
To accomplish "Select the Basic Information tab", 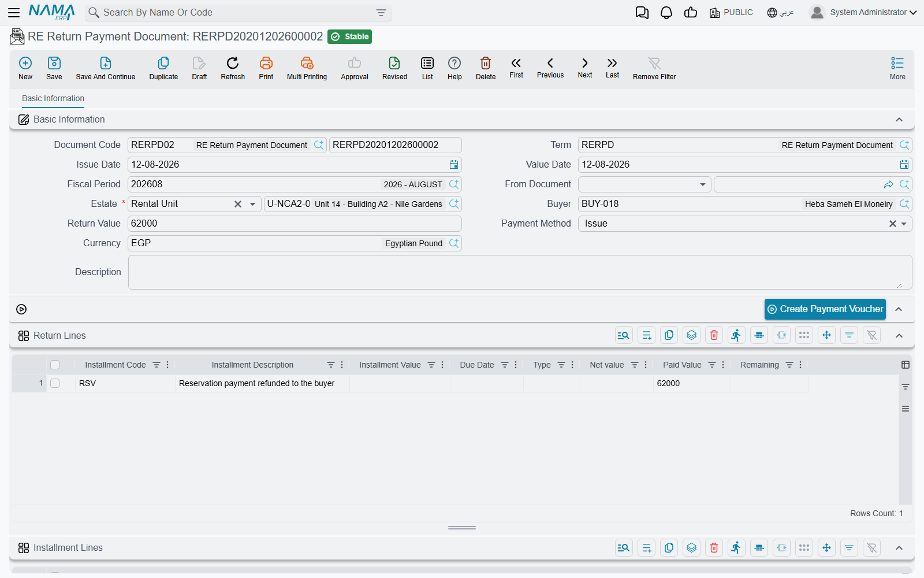I will coord(53,98).
